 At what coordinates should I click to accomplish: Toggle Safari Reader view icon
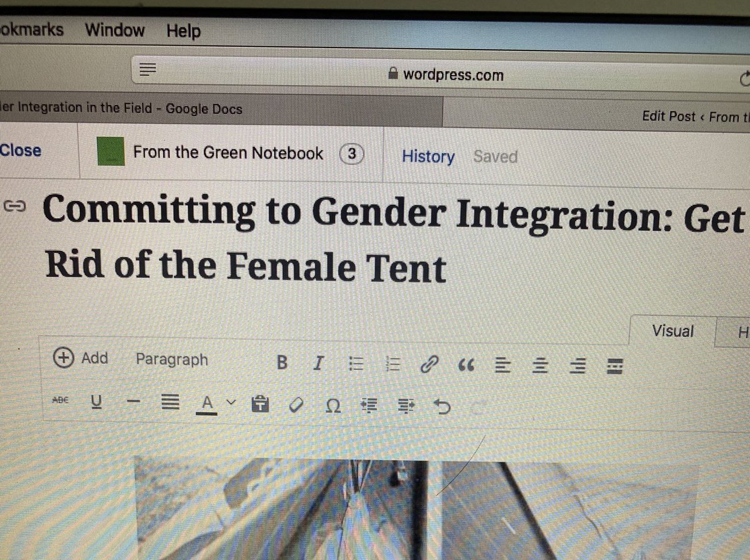point(147,69)
